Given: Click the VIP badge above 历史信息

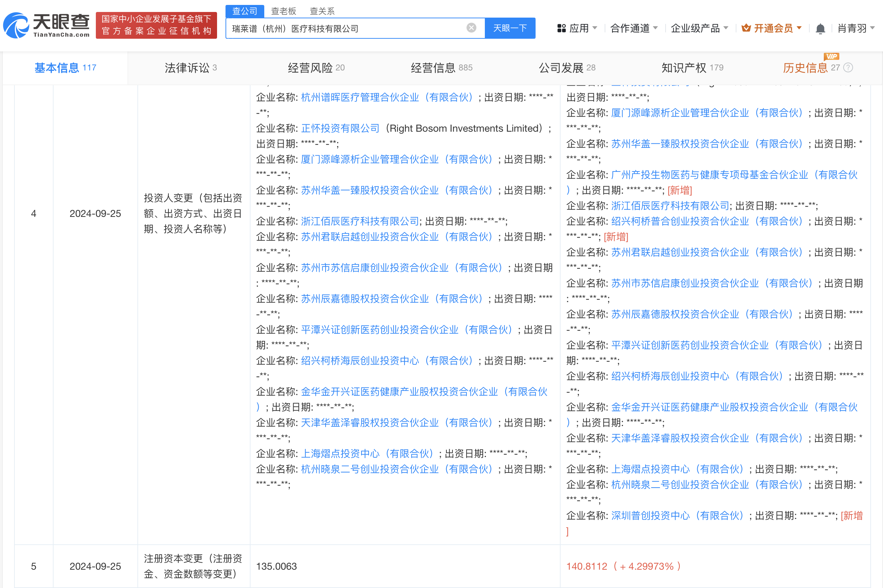Looking at the screenshot, I should pos(832,56).
